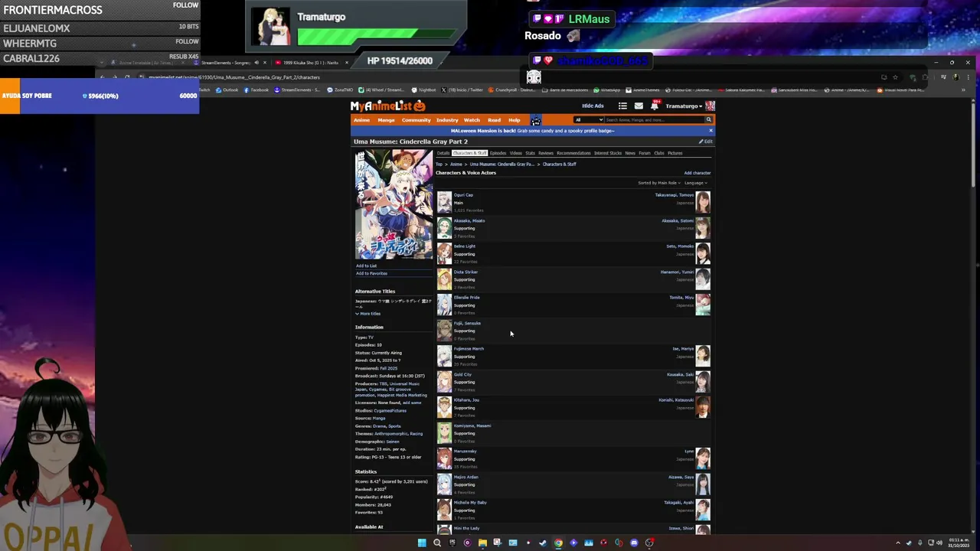Follow FRONTIERMACROSS in the stream overlay
Viewport: 980px width, 551px height.
click(185, 5)
